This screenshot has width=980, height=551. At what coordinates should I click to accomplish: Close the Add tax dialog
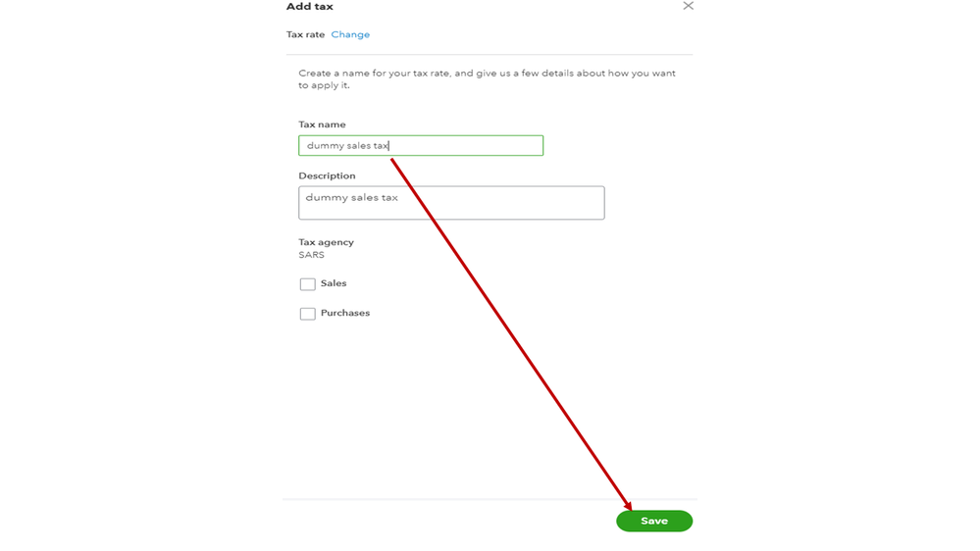point(688,6)
